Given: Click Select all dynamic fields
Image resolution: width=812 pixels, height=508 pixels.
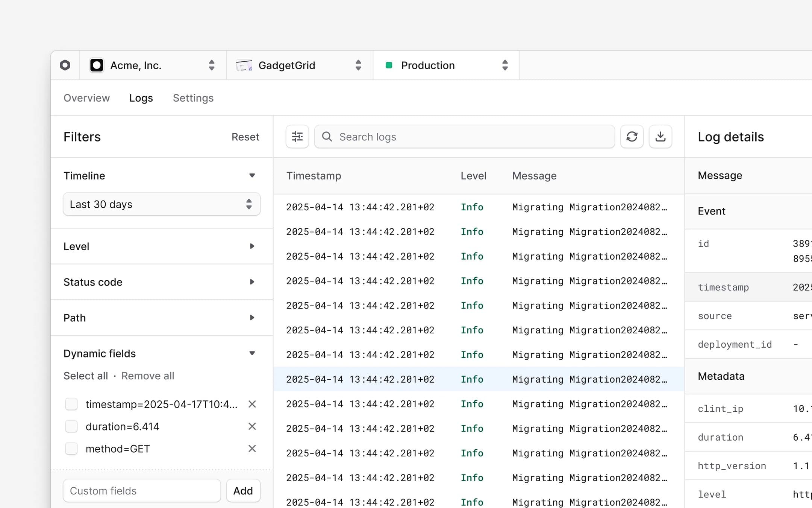Looking at the screenshot, I should [86, 376].
